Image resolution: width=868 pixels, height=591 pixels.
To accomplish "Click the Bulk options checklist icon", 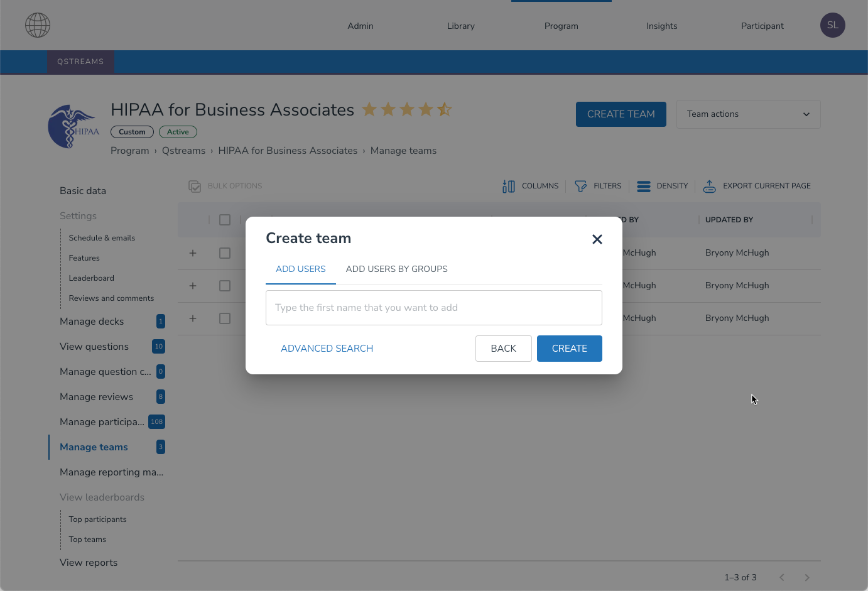I will coord(195,186).
